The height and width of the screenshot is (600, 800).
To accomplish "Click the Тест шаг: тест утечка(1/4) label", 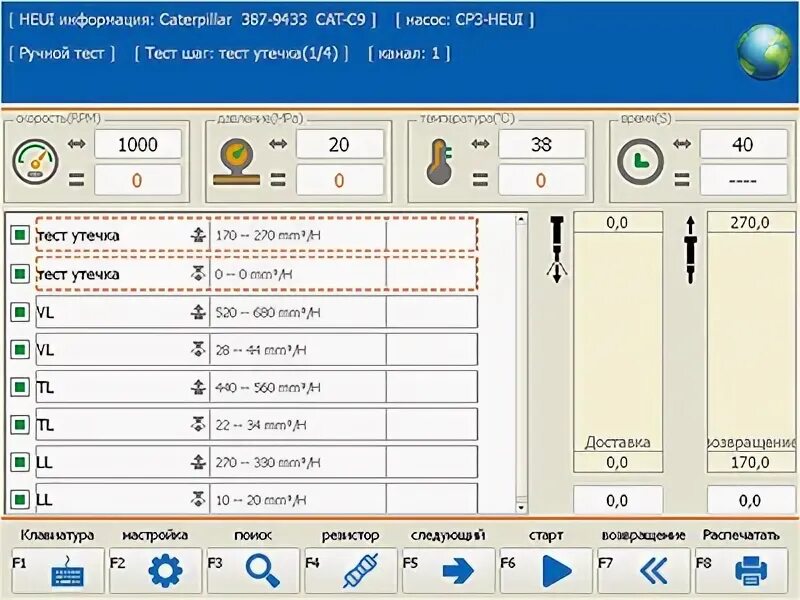I will tap(242, 53).
